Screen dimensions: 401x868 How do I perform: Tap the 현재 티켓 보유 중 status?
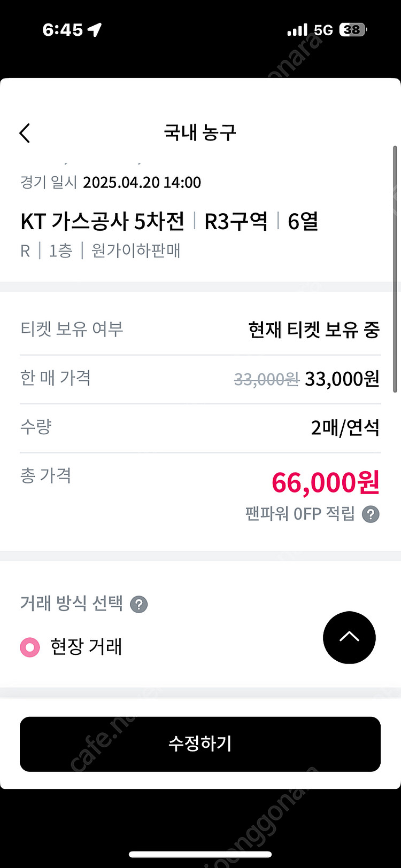[x=314, y=330]
